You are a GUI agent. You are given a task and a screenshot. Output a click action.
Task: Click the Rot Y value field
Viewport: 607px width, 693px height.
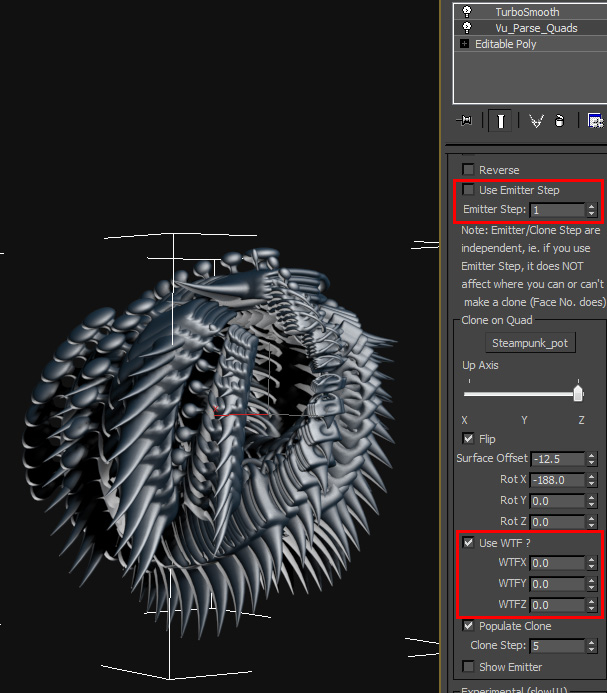(557, 501)
